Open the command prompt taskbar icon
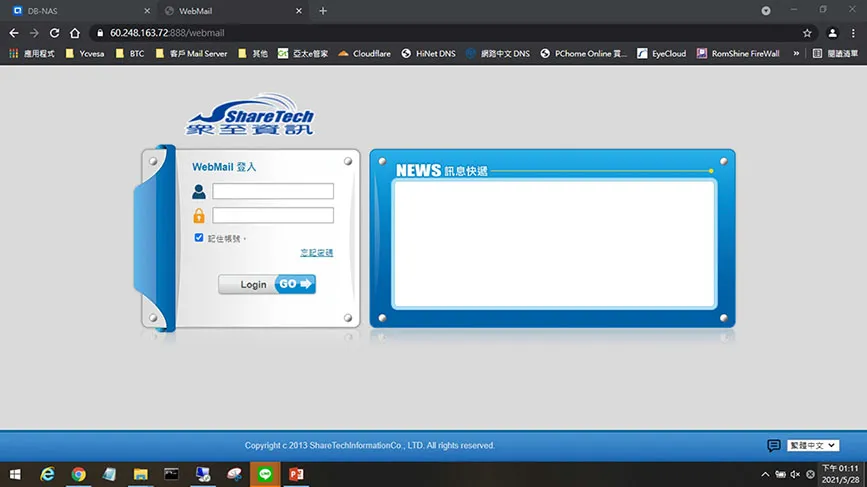This screenshot has width=867, height=487. click(171, 474)
